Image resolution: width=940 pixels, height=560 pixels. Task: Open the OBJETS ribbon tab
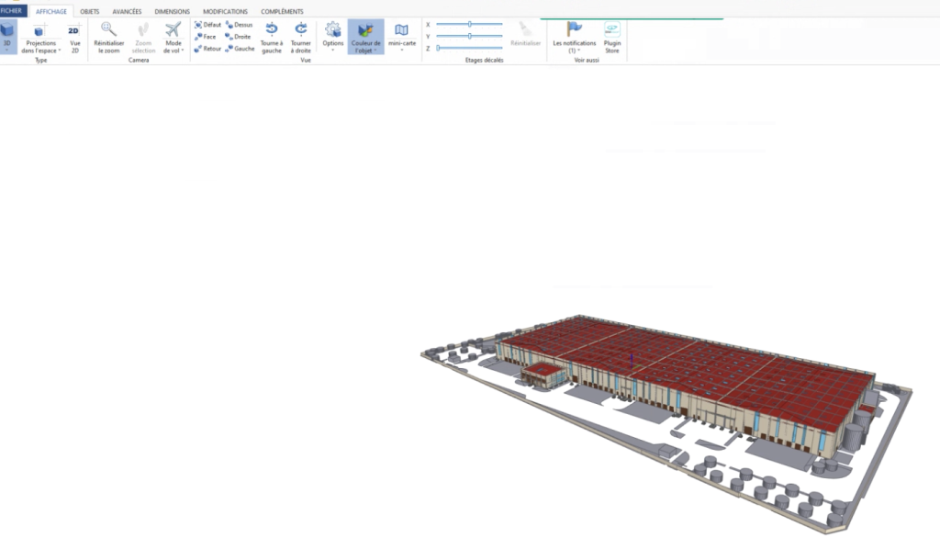click(x=90, y=11)
